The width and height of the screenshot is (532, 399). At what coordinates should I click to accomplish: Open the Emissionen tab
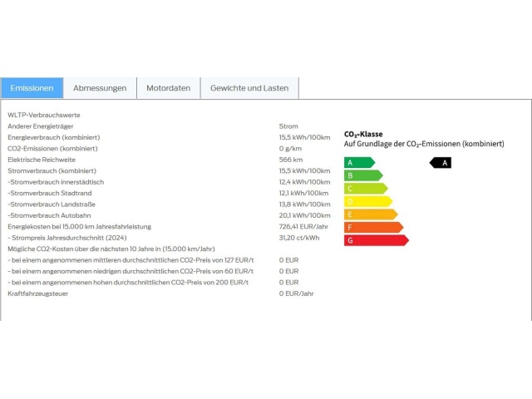point(32,88)
